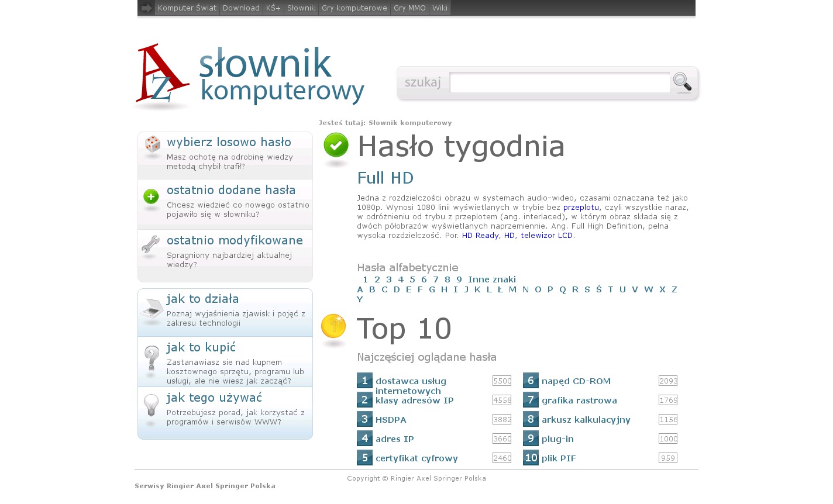Go to Wiki in the top menu
The width and height of the screenshot is (833, 504).
pos(439,8)
